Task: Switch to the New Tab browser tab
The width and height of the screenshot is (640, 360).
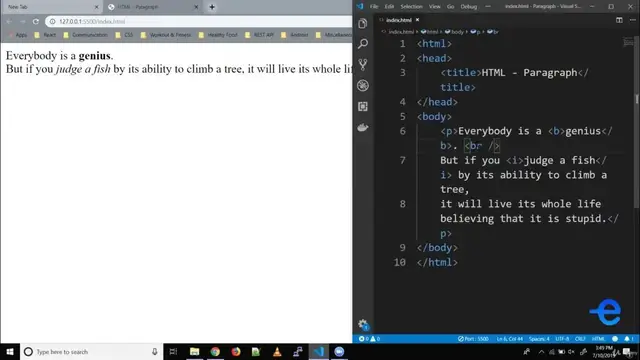Action: point(51,7)
